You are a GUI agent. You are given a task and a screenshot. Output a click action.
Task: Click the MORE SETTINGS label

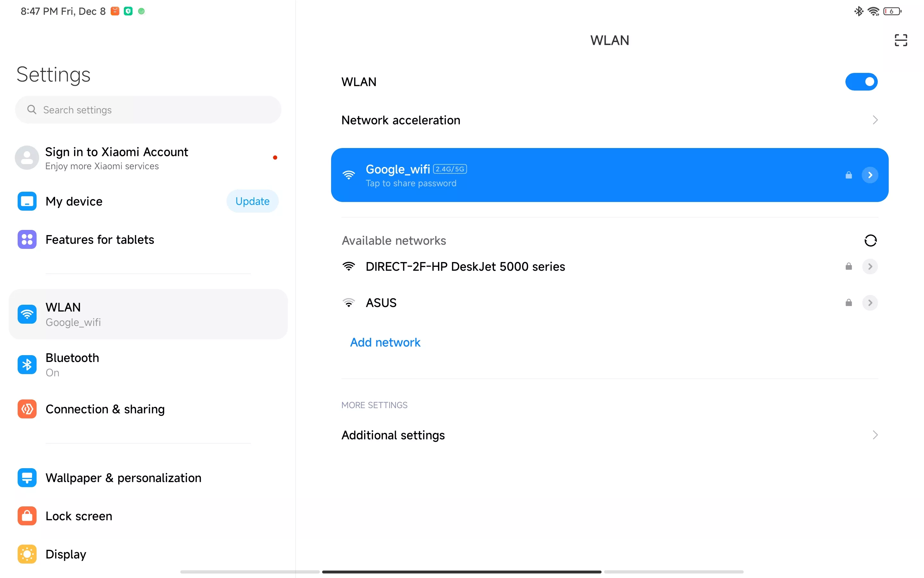[x=374, y=405]
